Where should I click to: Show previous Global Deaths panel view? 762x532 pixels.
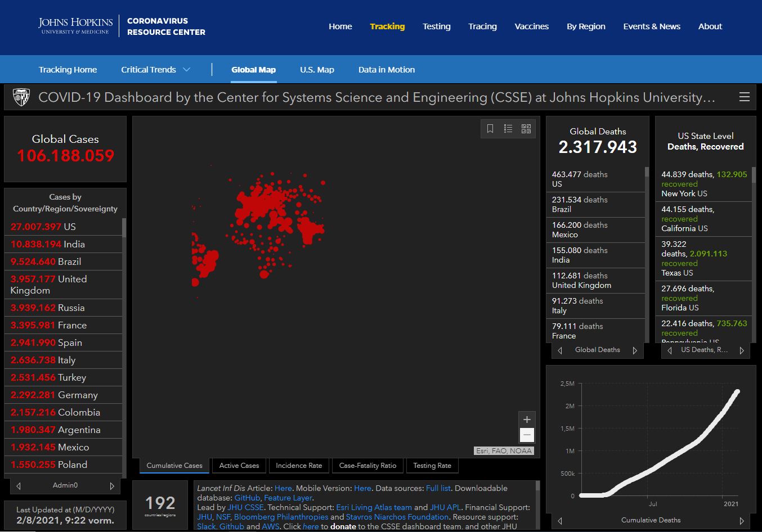tap(560, 350)
